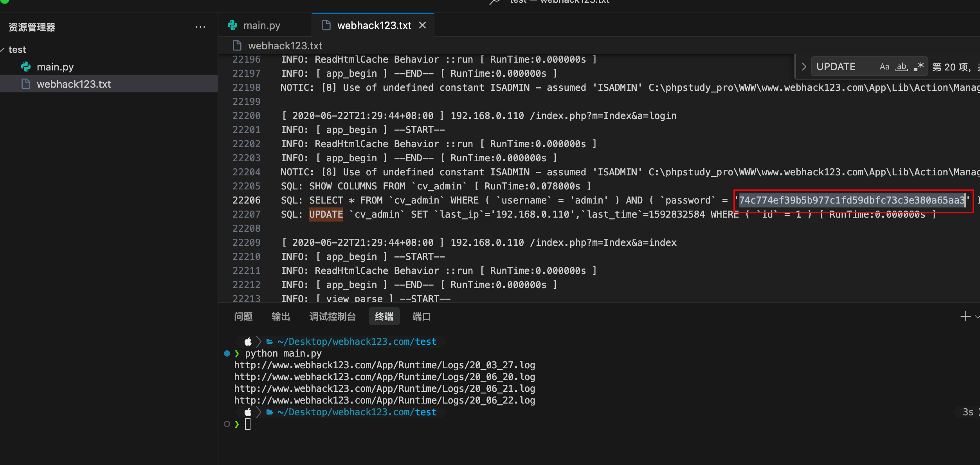The image size is (980, 465).
Task: Click the ~/Desktop/webhack123.com/test path in first prompt
Action: 357,342
